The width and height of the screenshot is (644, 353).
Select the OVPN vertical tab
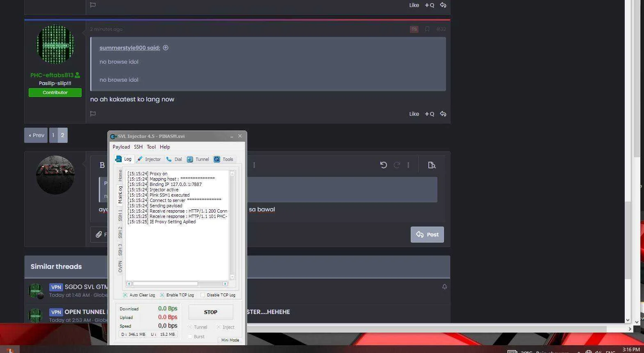click(x=120, y=266)
